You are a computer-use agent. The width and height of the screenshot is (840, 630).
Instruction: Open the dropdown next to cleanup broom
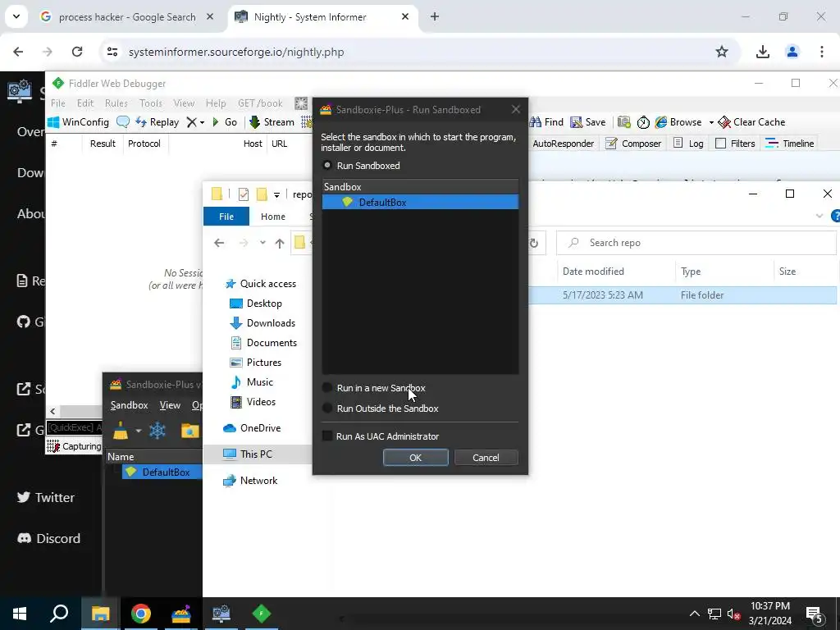point(138,431)
